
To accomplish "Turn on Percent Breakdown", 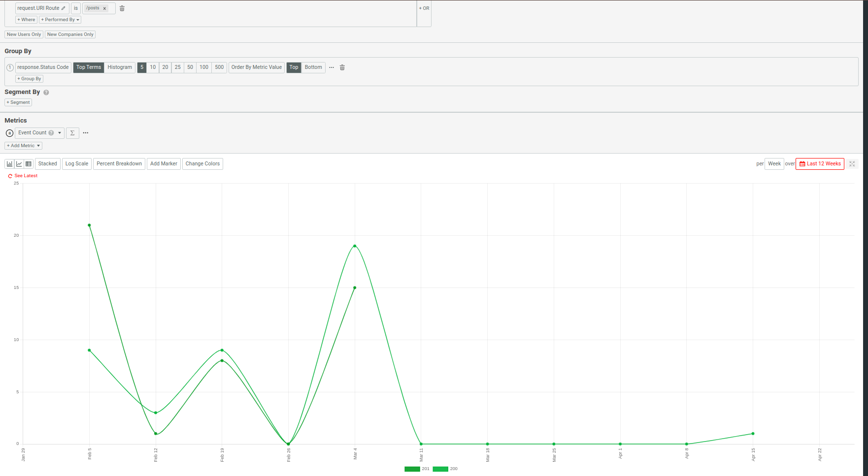I will pyautogui.click(x=119, y=163).
